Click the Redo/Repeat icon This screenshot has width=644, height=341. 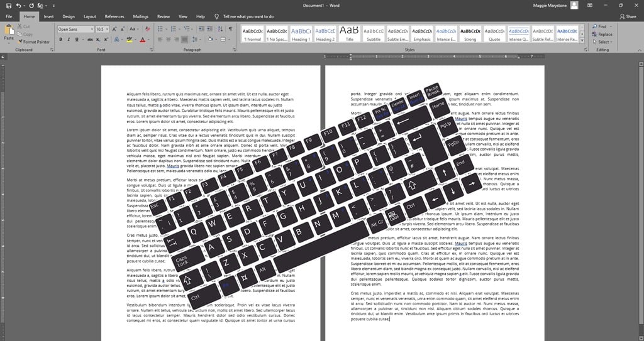31,6
